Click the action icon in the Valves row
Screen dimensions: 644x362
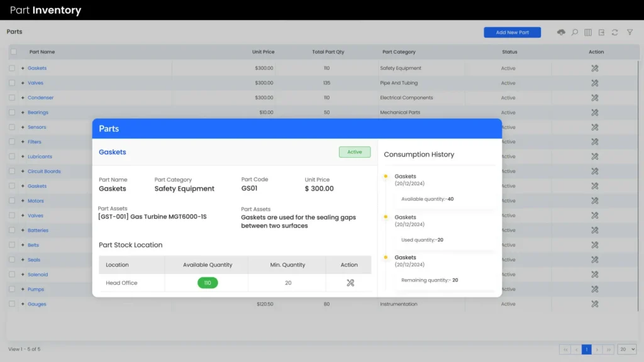(x=595, y=83)
